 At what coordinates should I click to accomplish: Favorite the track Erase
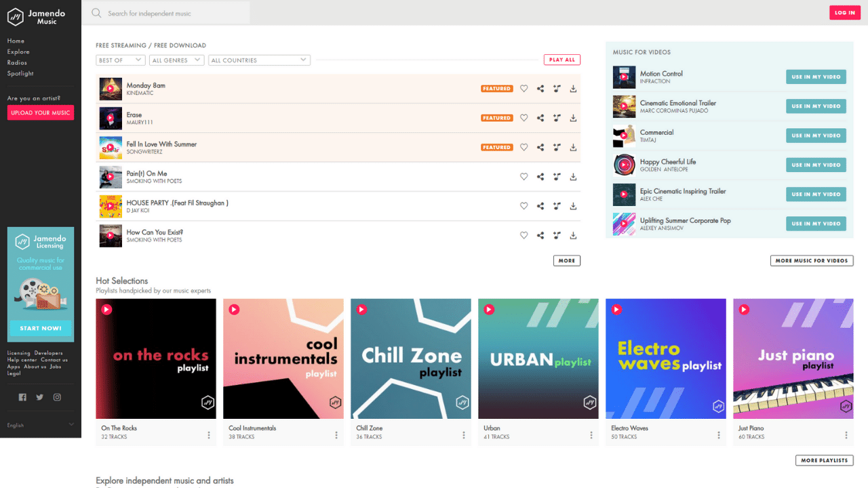pyautogui.click(x=524, y=118)
